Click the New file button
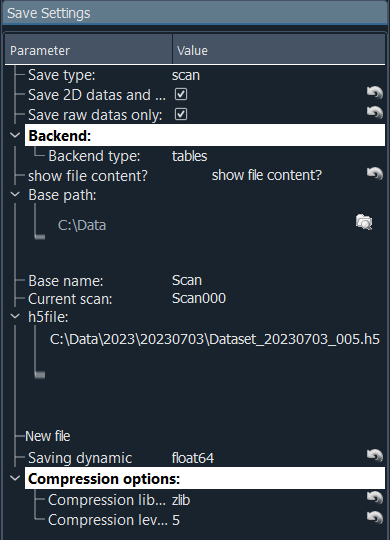This screenshot has width=390, height=540. point(48,436)
